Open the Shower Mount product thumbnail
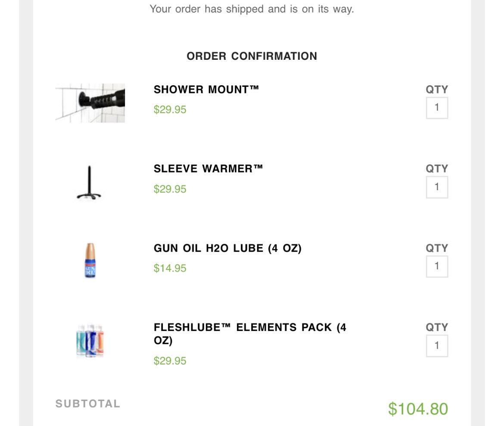 click(x=90, y=103)
